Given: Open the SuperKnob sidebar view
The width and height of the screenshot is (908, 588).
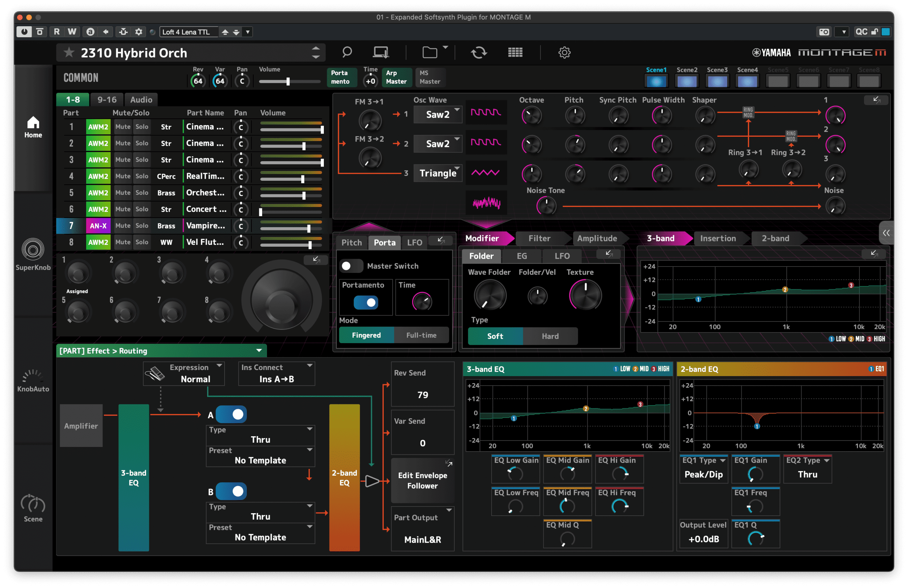Looking at the screenshot, I should tap(33, 254).
